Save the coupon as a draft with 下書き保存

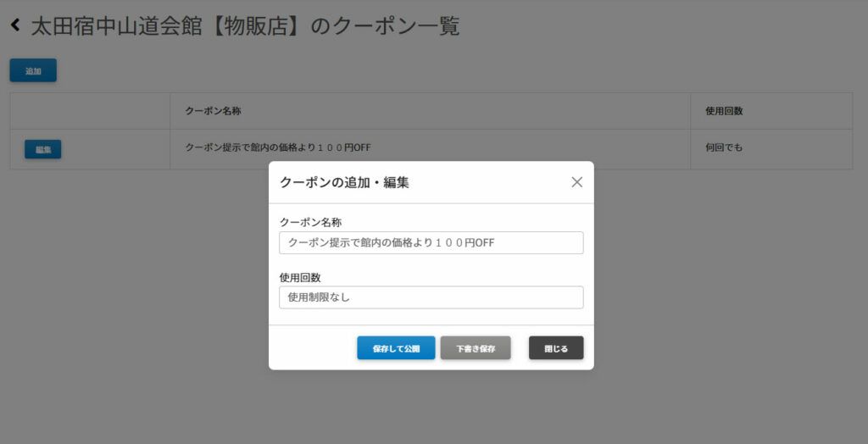tap(476, 348)
